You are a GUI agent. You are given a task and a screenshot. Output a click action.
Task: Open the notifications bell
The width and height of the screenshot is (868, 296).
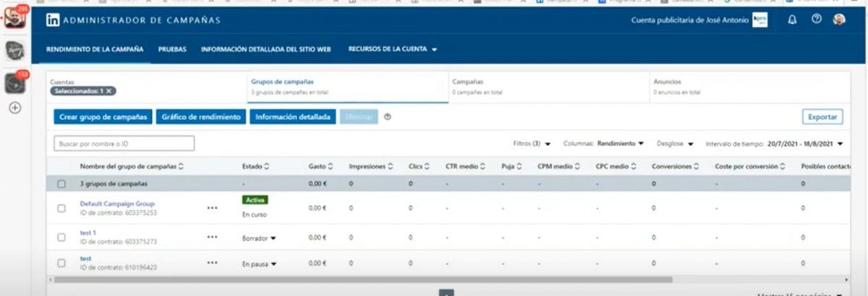pyautogui.click(x=792, y=20)
